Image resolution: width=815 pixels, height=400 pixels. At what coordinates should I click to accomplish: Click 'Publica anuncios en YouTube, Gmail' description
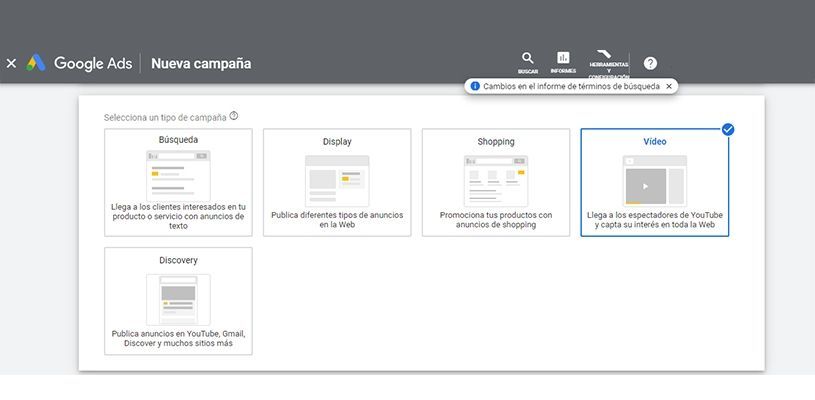pyautogui.click(x=178, y=338)
